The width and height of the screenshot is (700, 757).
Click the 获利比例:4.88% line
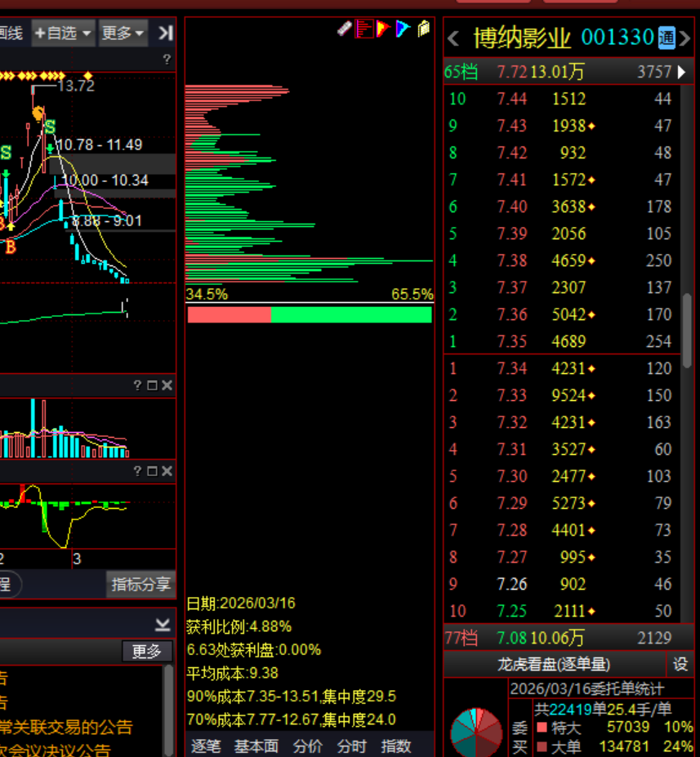(239, 626)
